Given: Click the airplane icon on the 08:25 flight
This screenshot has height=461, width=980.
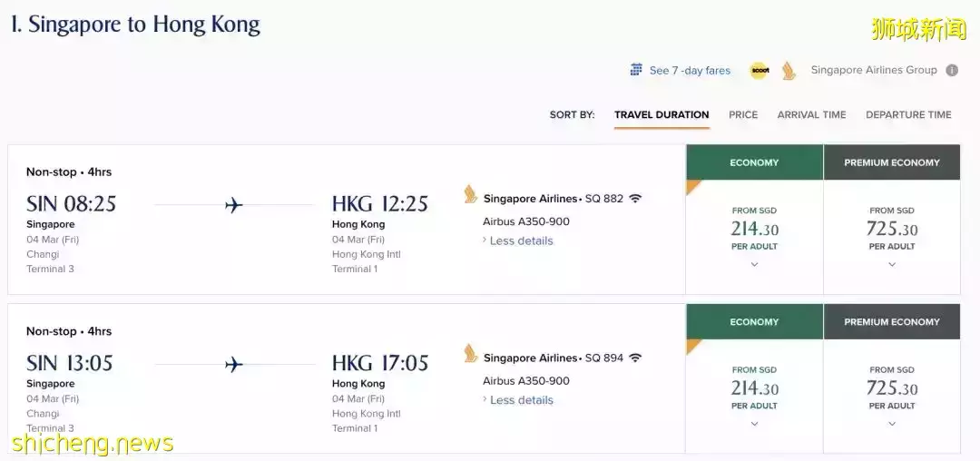Looking at the screenshot, I should point(234,205).
